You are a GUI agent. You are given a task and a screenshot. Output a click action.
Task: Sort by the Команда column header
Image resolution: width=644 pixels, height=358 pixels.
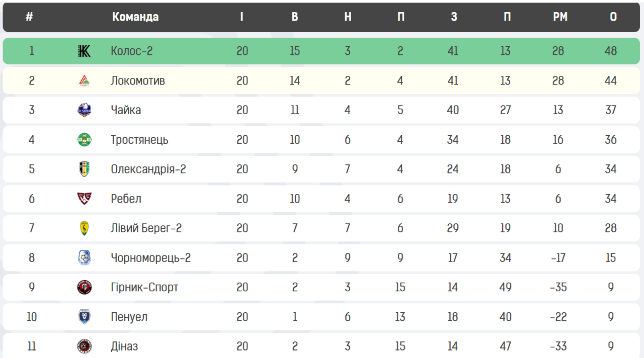135,17
